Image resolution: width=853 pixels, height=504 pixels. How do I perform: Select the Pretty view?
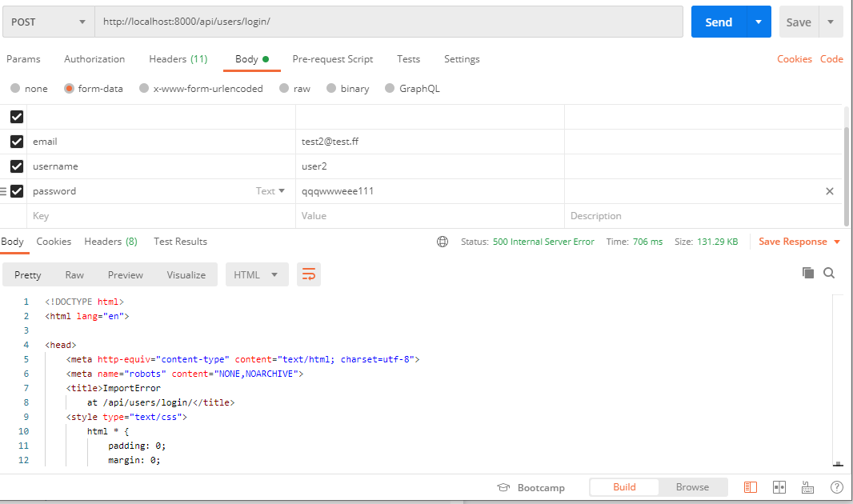(x=28, y=274)
